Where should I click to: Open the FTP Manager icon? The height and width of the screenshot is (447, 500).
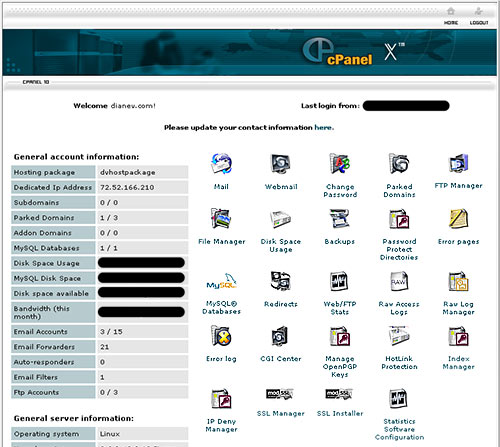click(458, 163)
